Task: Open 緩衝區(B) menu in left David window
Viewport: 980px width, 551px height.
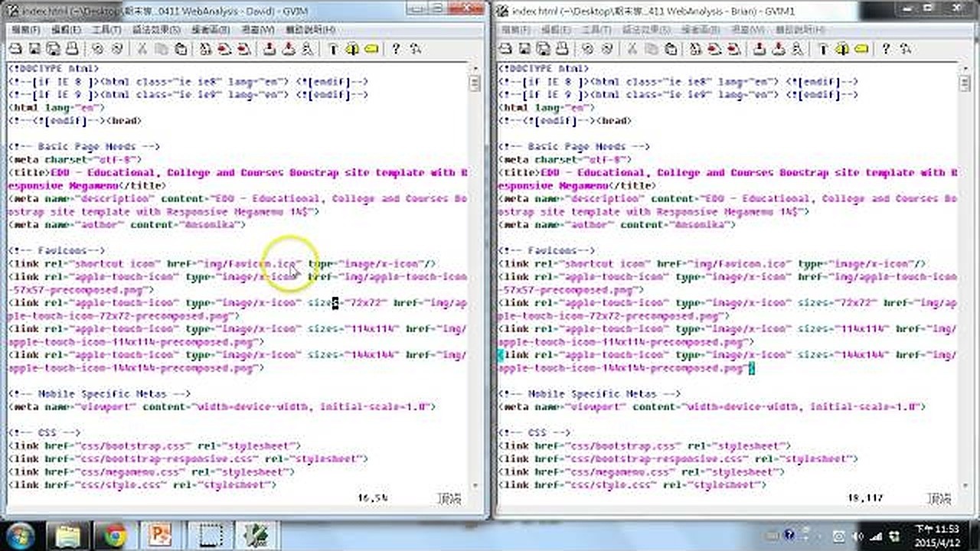Action: 211,30
